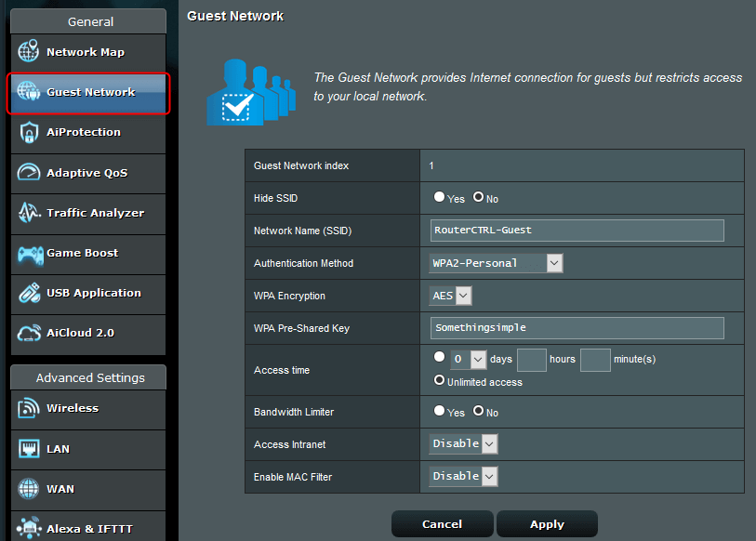The height and width of the screenshot is (541, 756).
Task: Click the AiProtection shield lock icon
Action: 29,132
